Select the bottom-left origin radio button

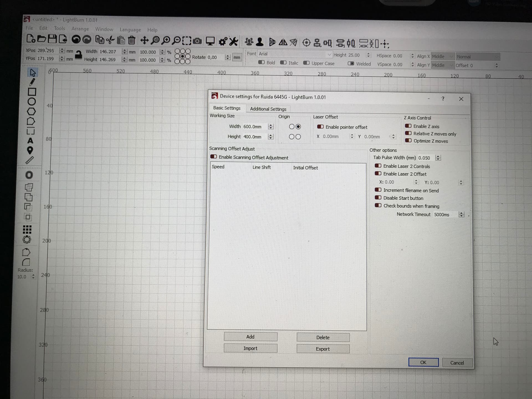pyautogui.click(x=291, y=137)
